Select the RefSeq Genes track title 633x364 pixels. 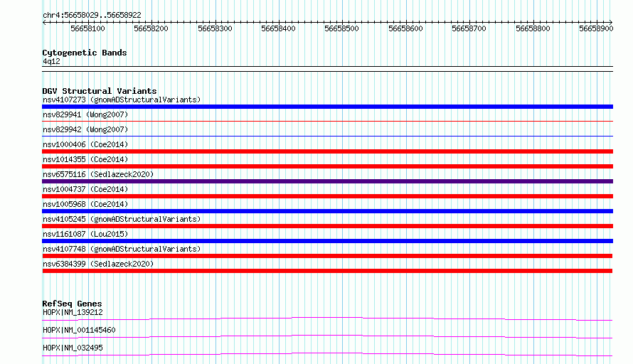(x=72, y=304)
